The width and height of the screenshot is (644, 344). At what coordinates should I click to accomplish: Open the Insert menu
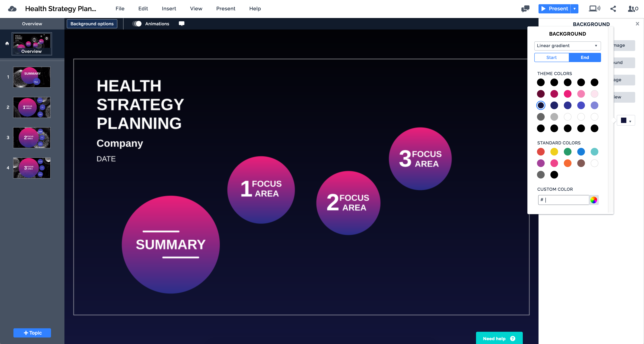click(169, 9)
